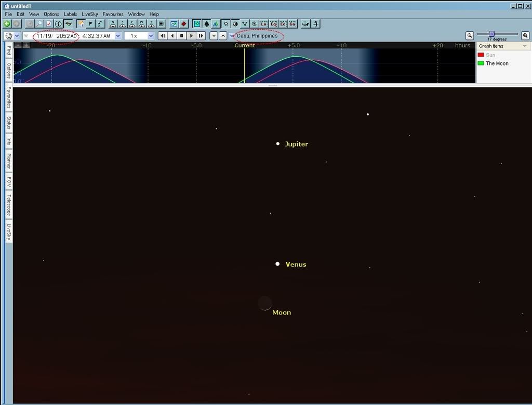
Task: Toggle the cyan daylight sun icon
Action: tap(197, 24)
